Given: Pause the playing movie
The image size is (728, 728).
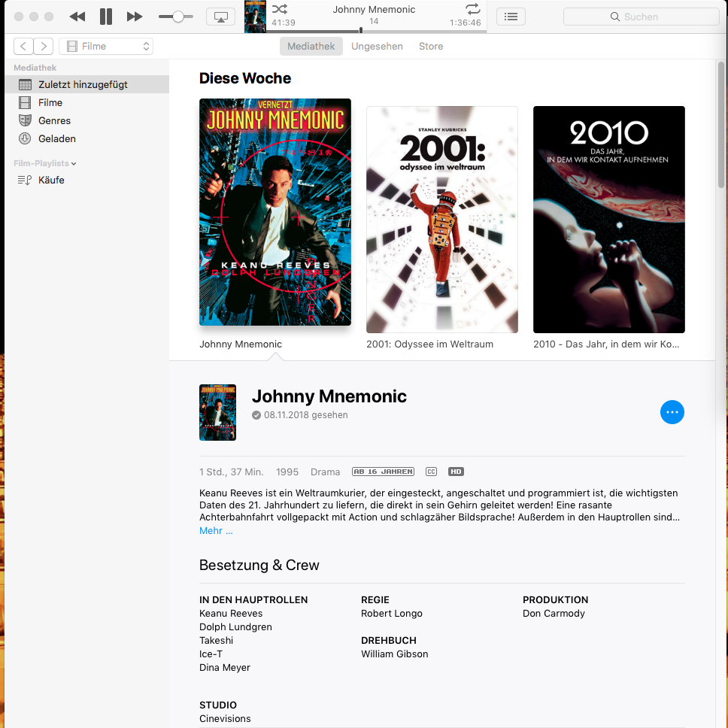Looking at the screenshot, I should 106,17.
